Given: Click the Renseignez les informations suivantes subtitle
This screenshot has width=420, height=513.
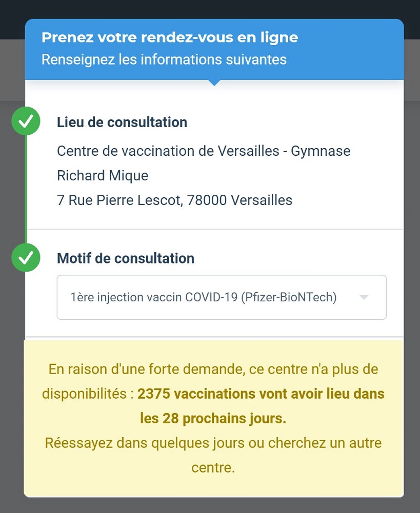Looking at the screenshot, I should click(164, 59).
